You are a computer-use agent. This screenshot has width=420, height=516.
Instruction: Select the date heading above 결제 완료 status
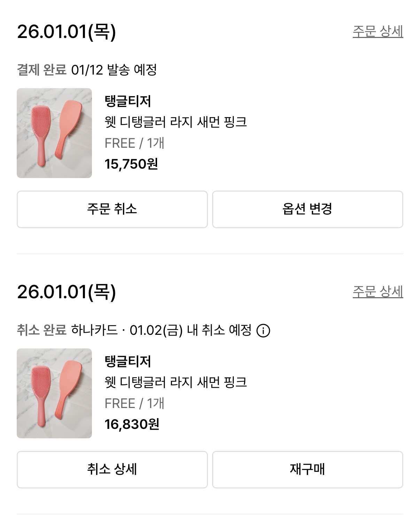(66, 31)
